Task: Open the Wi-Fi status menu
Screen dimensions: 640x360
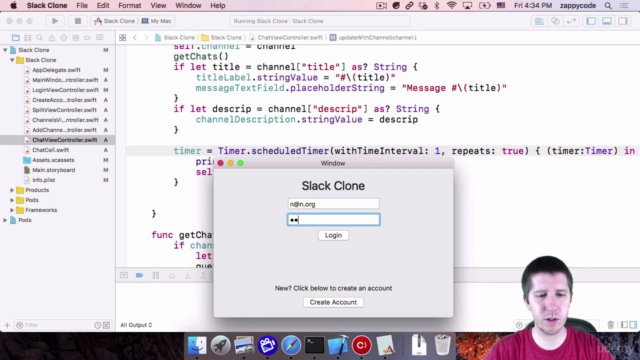Action: [x=451, y=6]
